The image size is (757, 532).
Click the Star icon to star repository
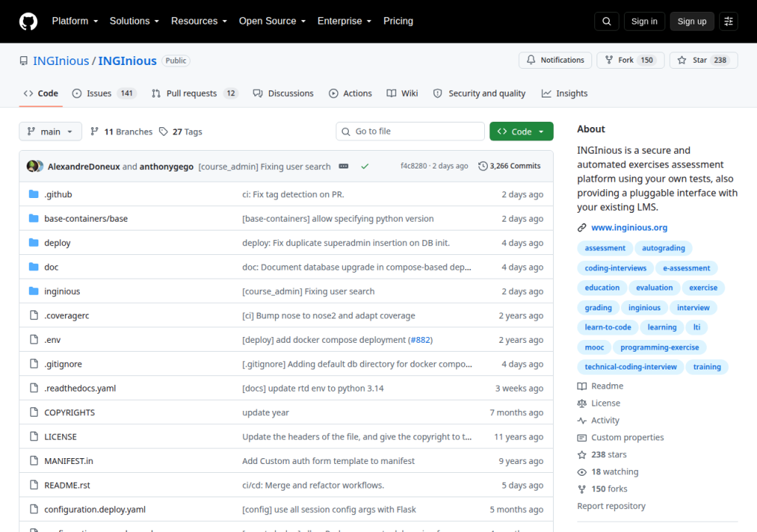682,60
